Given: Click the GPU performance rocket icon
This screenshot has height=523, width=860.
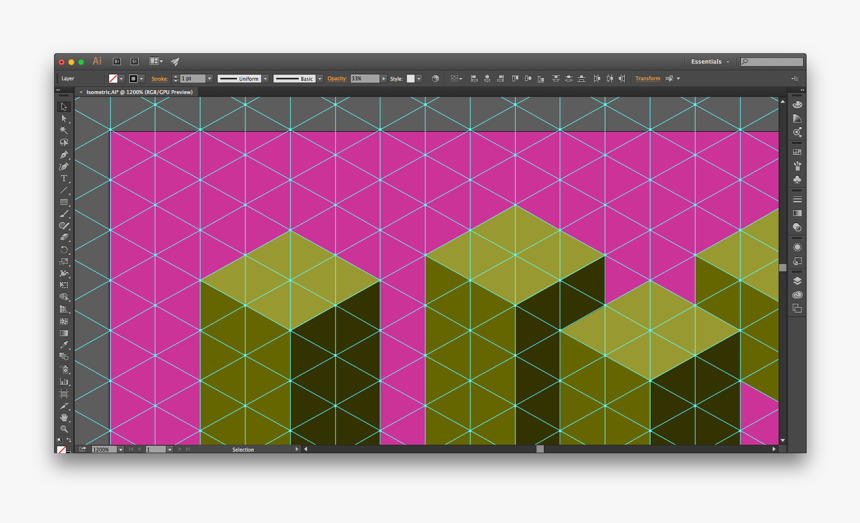Looking at the screenshot, I should (176, 61).
